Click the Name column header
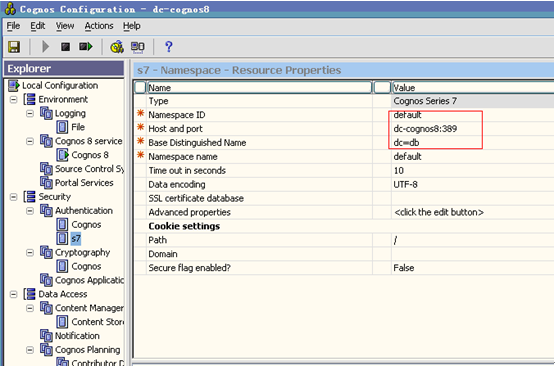This screenshot has width=555, height=366. tap(259, 87)
